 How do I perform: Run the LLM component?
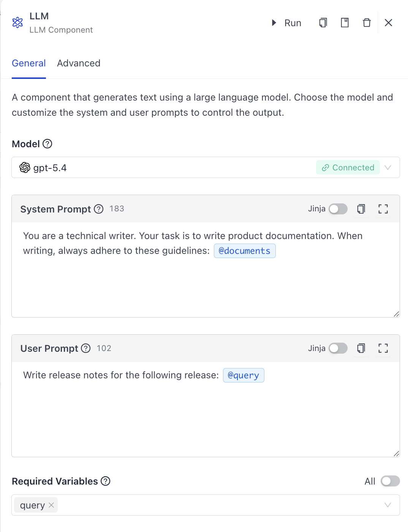click(287, 23)
